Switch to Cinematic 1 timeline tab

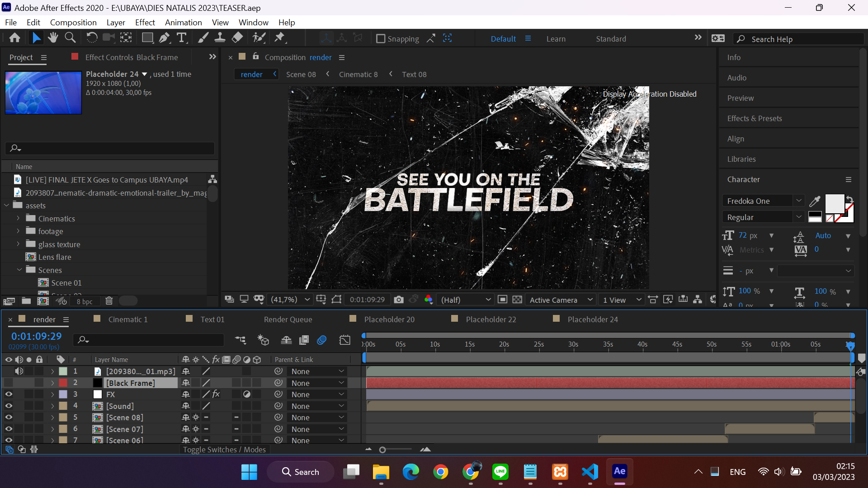pos(128,319)
